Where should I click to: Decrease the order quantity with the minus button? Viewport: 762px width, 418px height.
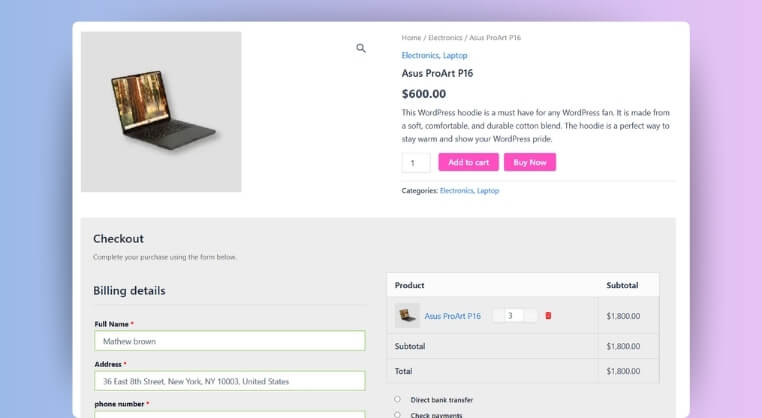click(499, 316)
